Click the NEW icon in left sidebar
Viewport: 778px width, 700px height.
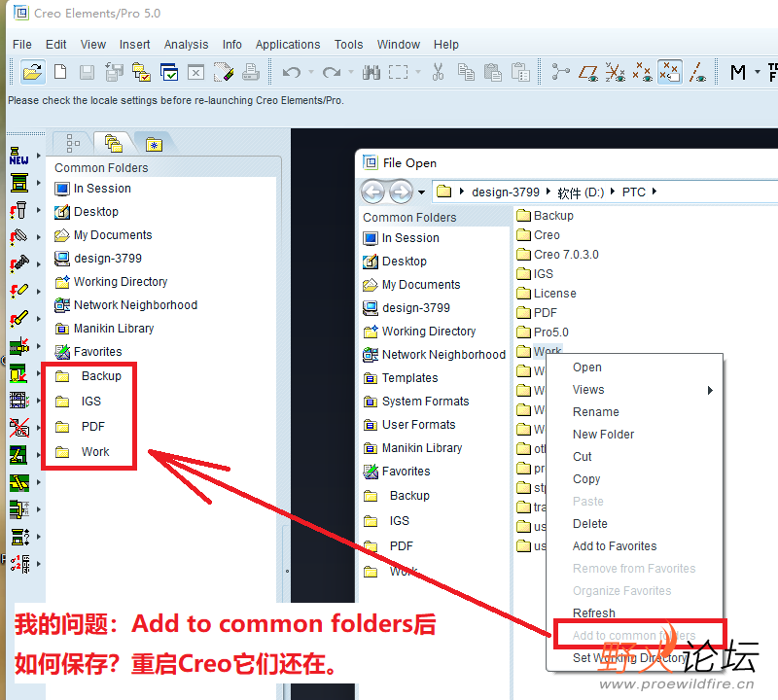tap(18, 156)
